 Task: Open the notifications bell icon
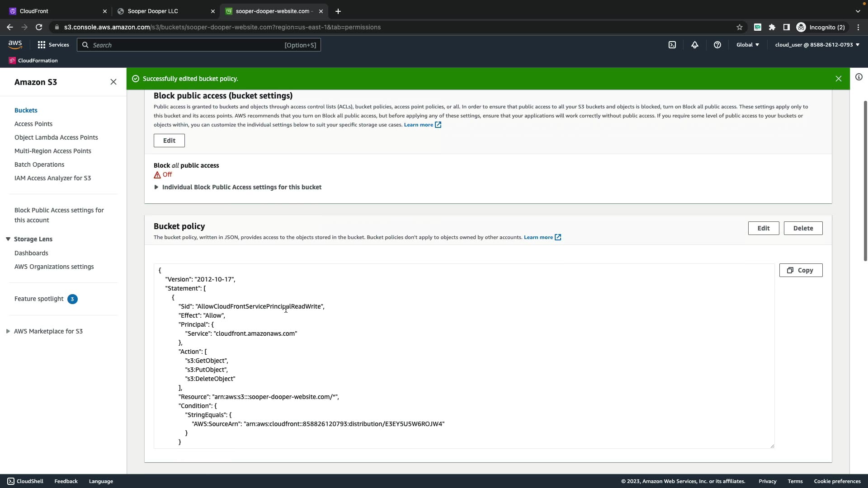[695, 45]
